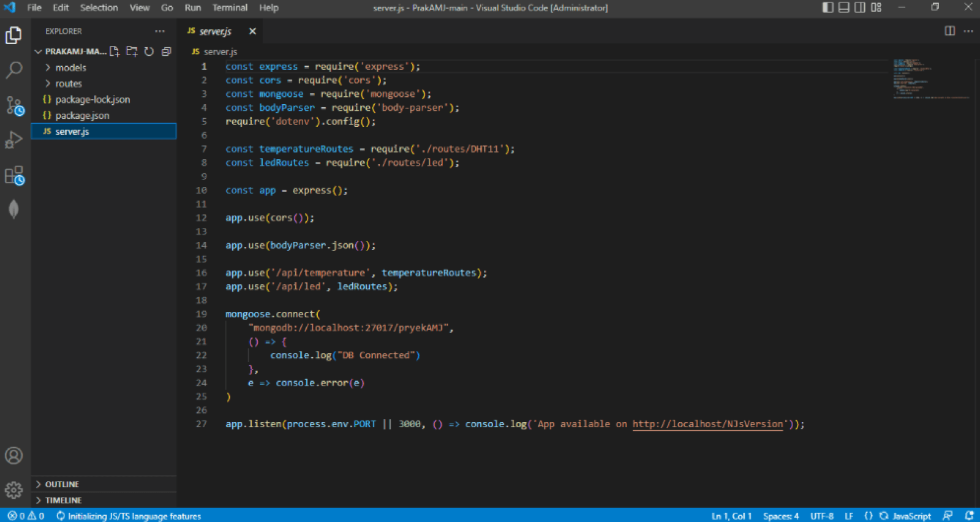The height and width of the screenshot is (522, 980).
Task: Click the code minimap preview
Action: [x=931, y=78]
